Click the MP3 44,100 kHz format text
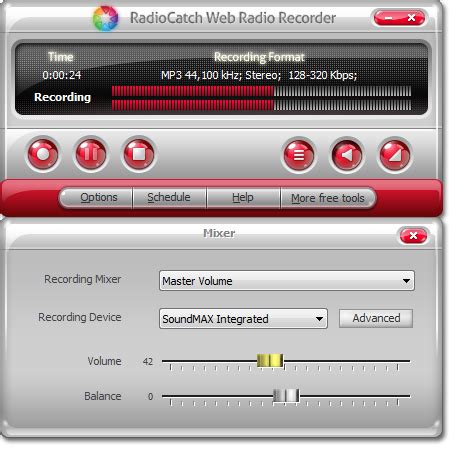Viewport: 458px width, 449px height. [x=259, y=75]
